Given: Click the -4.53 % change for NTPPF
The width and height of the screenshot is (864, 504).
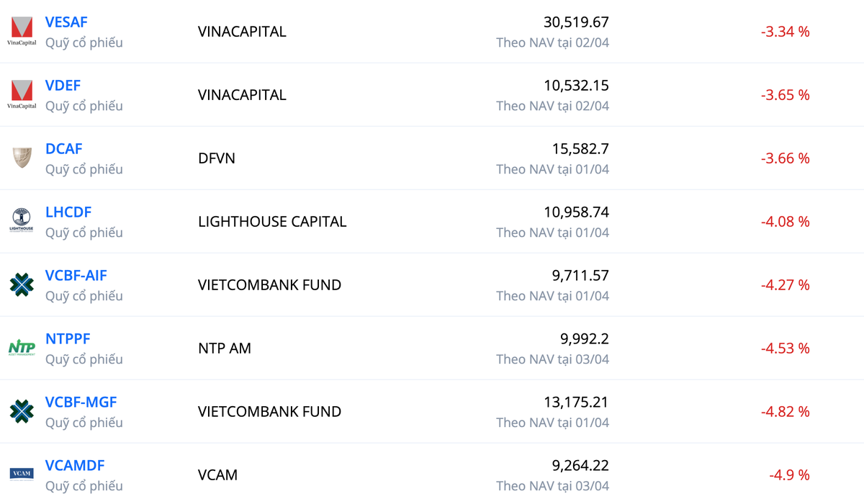Looking at the screenshot, I should pos(785,348).
